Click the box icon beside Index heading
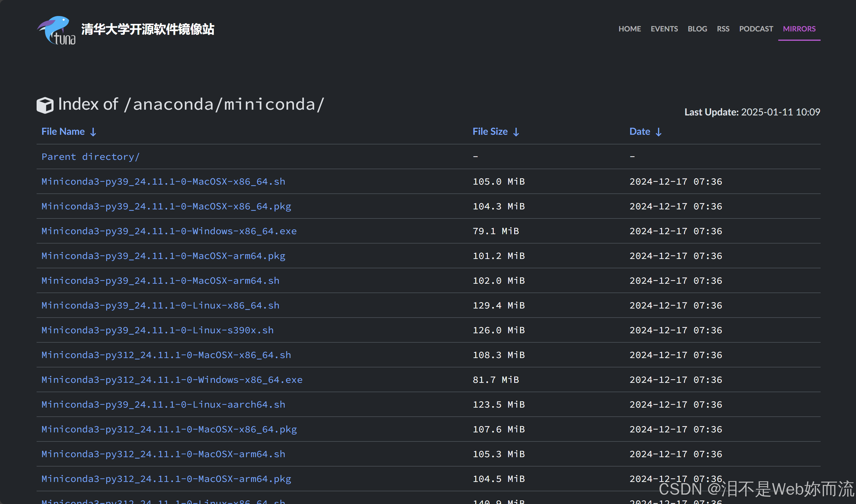This screenshot has height=504, width=856. click(45, 105)
